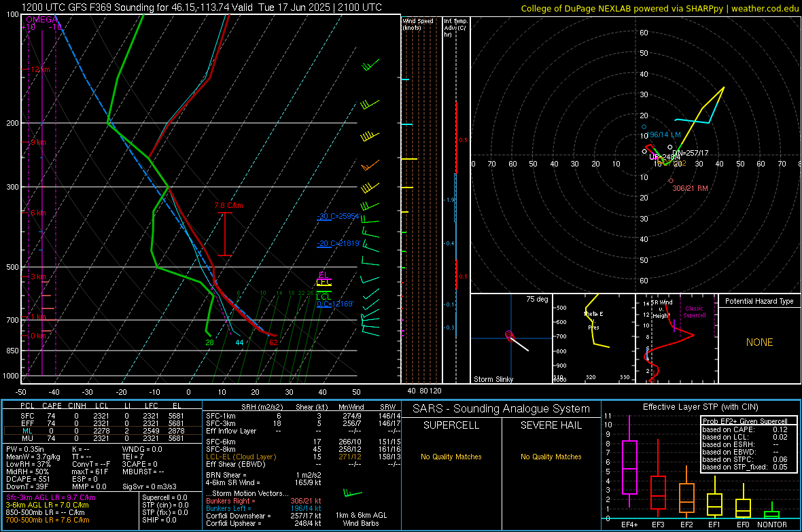
Task: Select the red "7.8 C/km" lapse rate label
Action: 228,205
